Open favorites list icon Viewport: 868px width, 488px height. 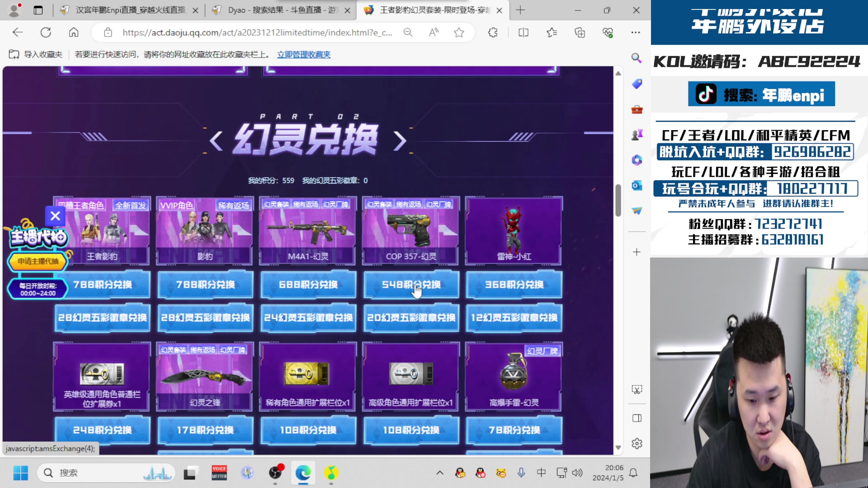pos(552,32)
